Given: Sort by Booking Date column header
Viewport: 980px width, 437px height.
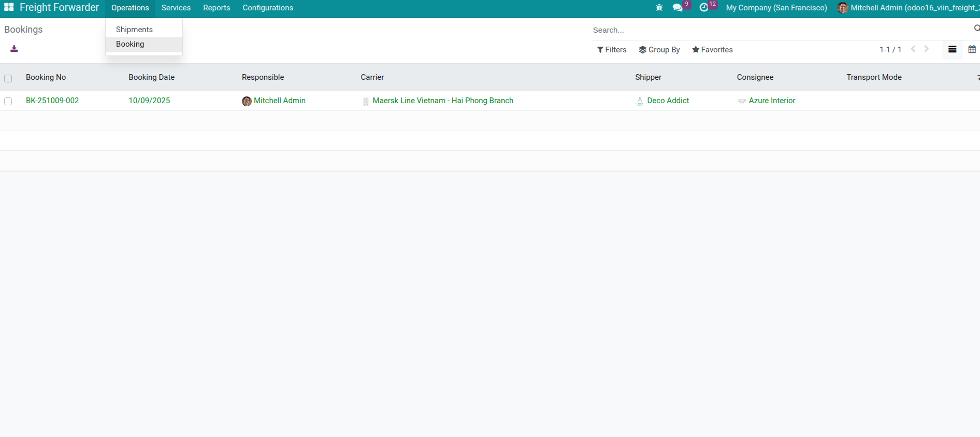Looking at the screenshot, I should click(151, 77).
